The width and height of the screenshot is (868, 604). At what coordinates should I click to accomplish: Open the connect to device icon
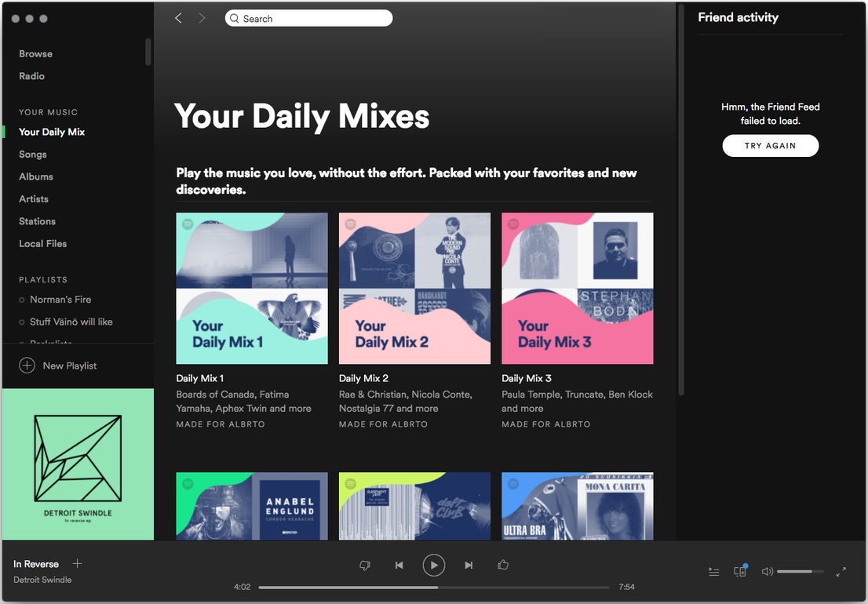[739, 572]
